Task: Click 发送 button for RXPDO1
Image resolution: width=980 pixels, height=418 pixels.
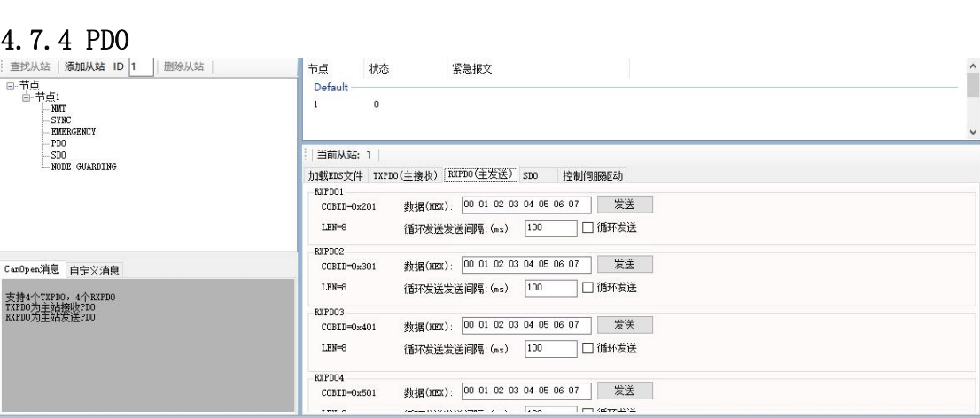Action: (624, 204)
